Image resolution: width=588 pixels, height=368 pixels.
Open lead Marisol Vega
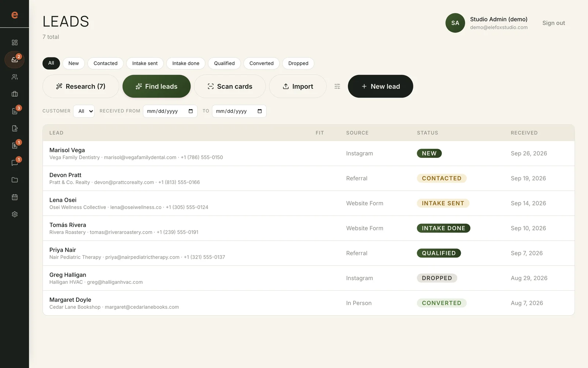(309, 153)
